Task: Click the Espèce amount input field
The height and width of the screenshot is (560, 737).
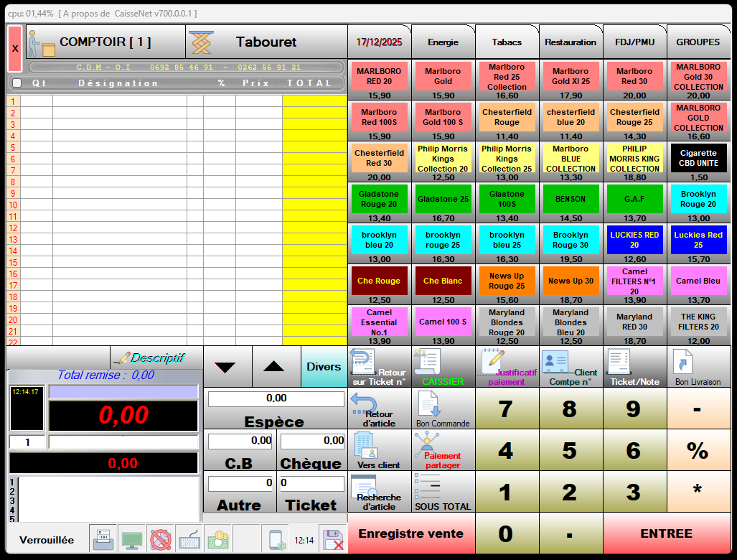Action: point(276,398)
